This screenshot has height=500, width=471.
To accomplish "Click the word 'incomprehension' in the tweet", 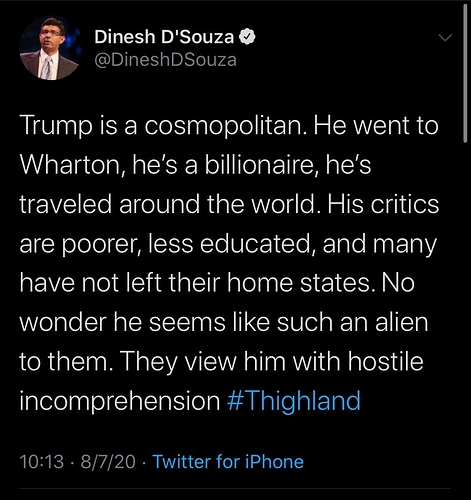I will tap(120, 401).
